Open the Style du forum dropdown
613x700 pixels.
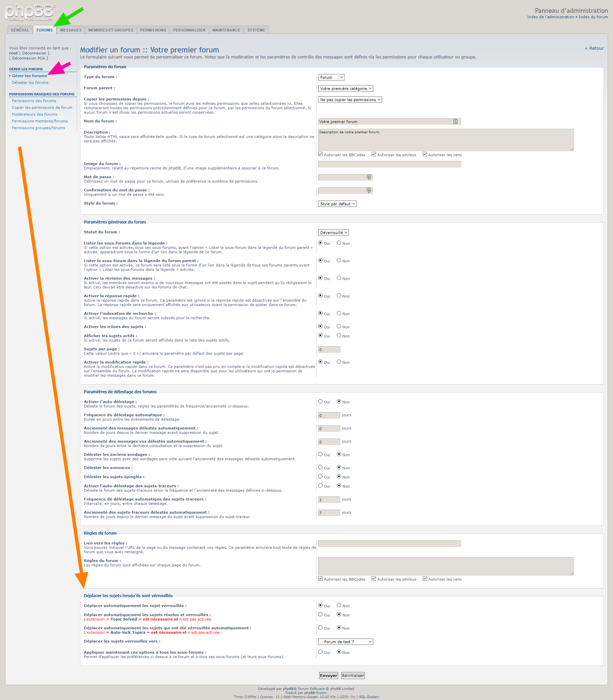pos(337,204)
